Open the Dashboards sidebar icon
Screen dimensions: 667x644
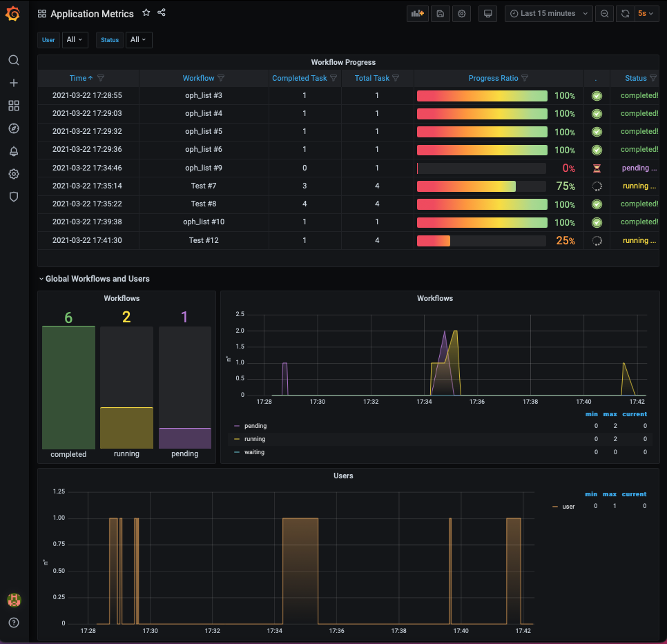click(x=13, y=106)
